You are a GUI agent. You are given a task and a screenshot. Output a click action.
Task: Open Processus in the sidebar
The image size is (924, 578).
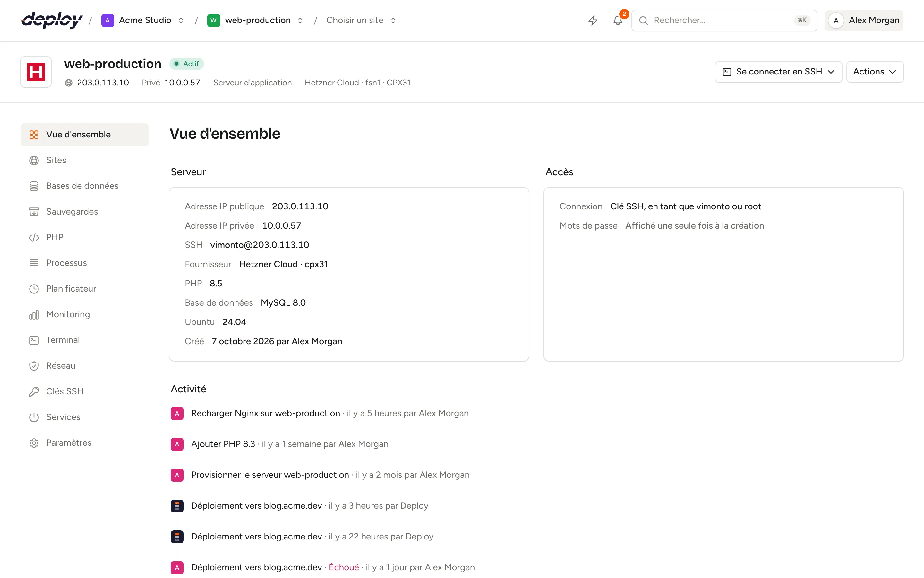(85, 263)
